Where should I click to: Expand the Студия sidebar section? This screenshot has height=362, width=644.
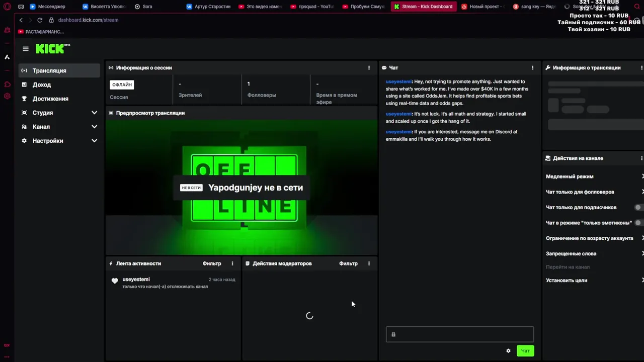click(94, 113)
